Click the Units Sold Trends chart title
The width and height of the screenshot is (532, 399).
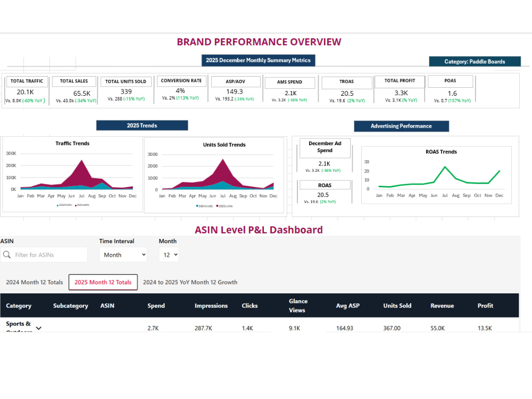(225, 145)
